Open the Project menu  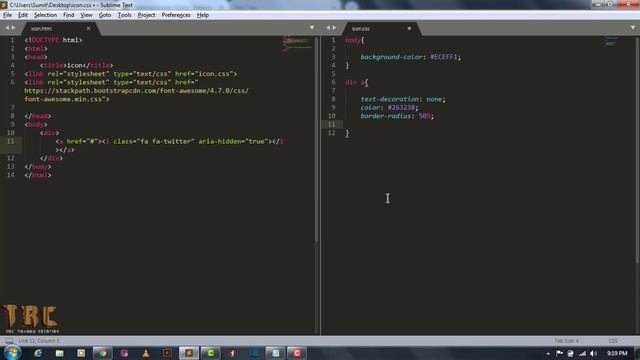tap(147, 15)
